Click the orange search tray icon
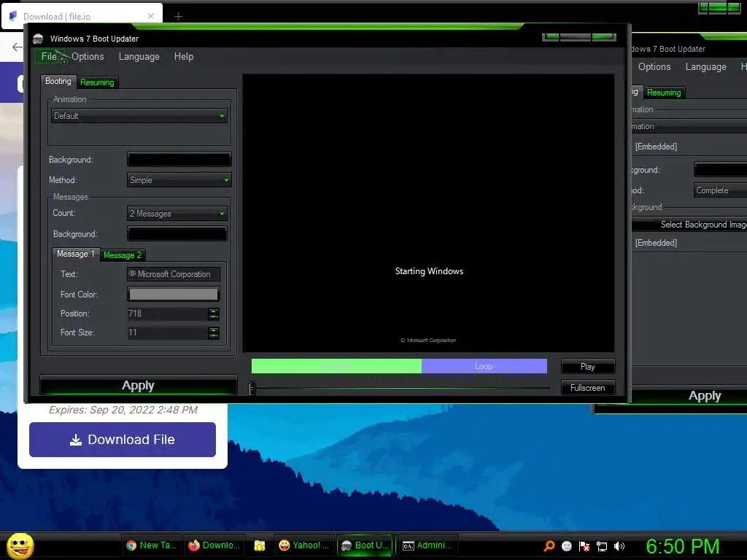The height and width of the screenshot is (560, 747). point(549,545)
